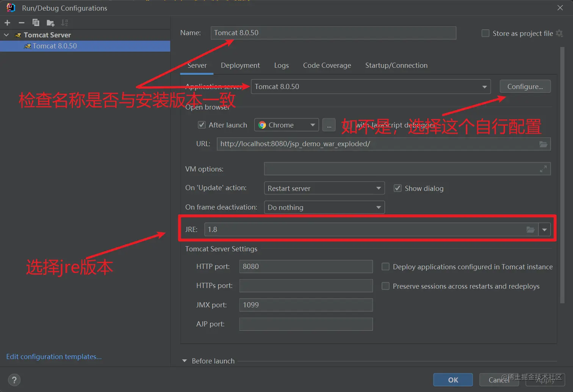Collapse the Before launch section
This screenshot has height=392, width=573.
[185, 361]
